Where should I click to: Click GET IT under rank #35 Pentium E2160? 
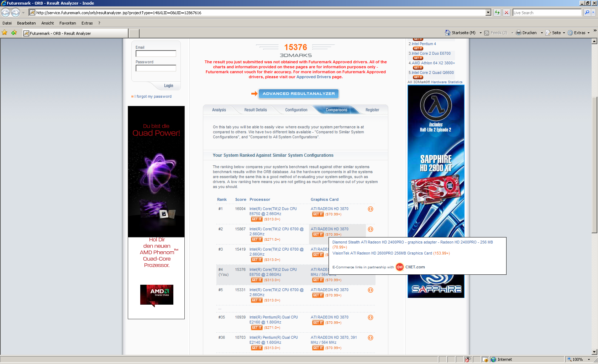256,328
